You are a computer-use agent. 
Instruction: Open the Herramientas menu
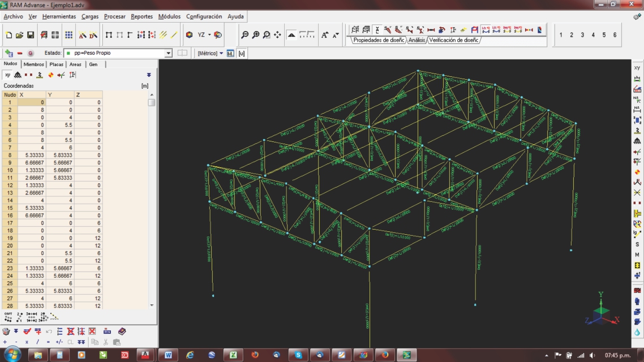(x=59, y=16)
